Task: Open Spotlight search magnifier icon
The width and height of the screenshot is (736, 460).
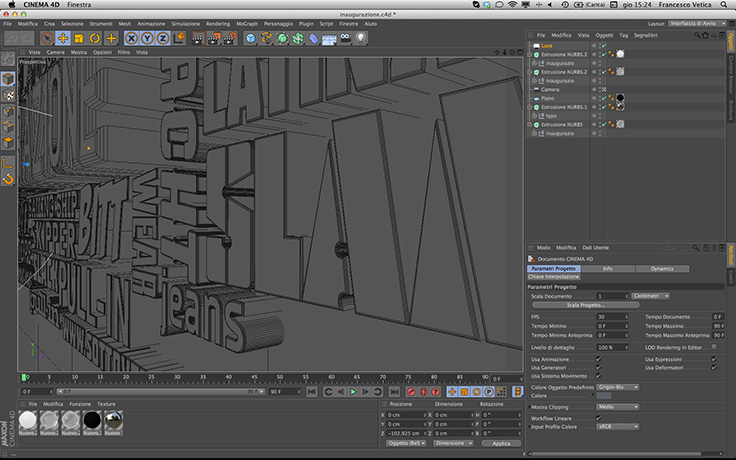Action: coord(724,5)
